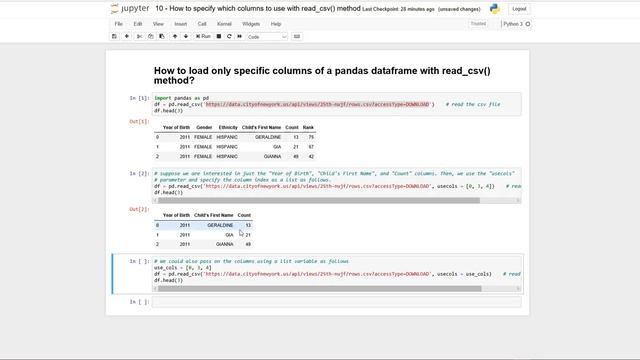Open the Widgets menu
Image resolution: width=640 pixels, height=360 pixels.
click(251, 24)
